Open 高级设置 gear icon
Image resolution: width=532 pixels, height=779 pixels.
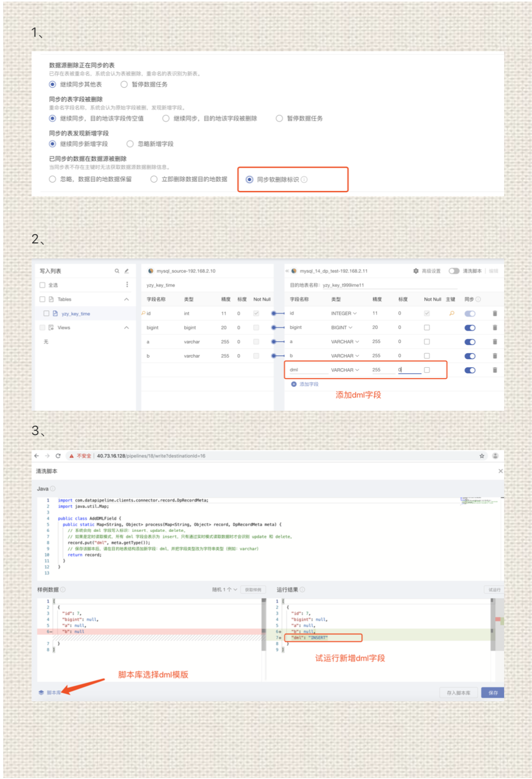416,271
